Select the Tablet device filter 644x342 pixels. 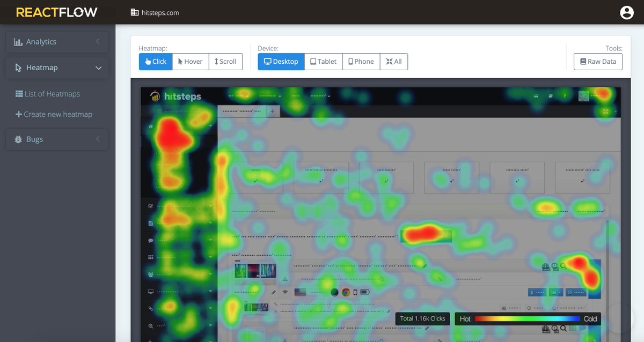click(323, 62)
